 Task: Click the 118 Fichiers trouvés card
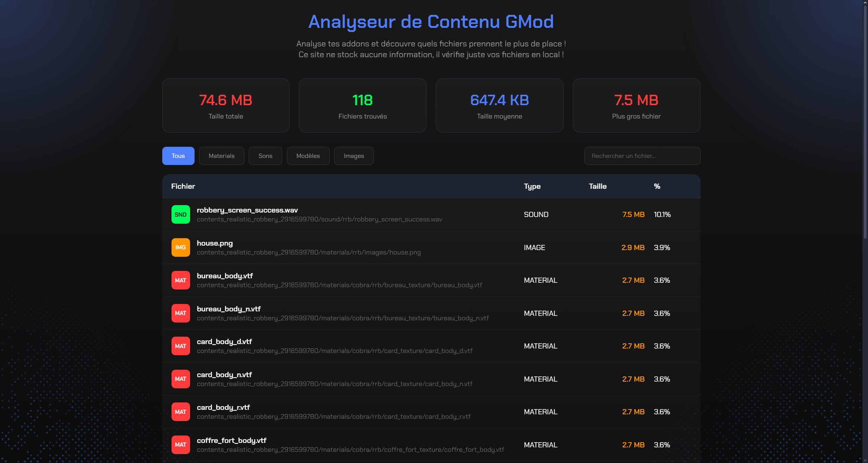coord(363,106)
